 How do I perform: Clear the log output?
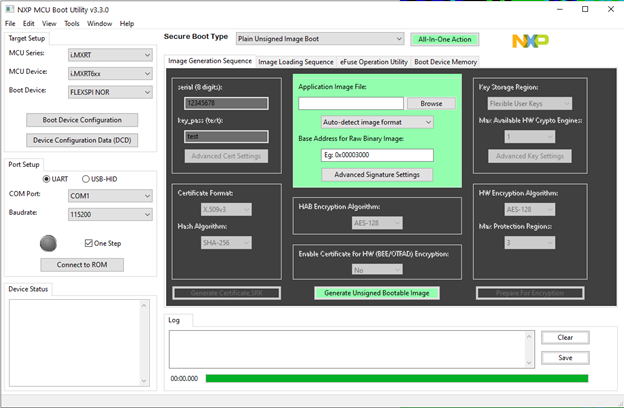pyautogui.click(x=565, y=338)
